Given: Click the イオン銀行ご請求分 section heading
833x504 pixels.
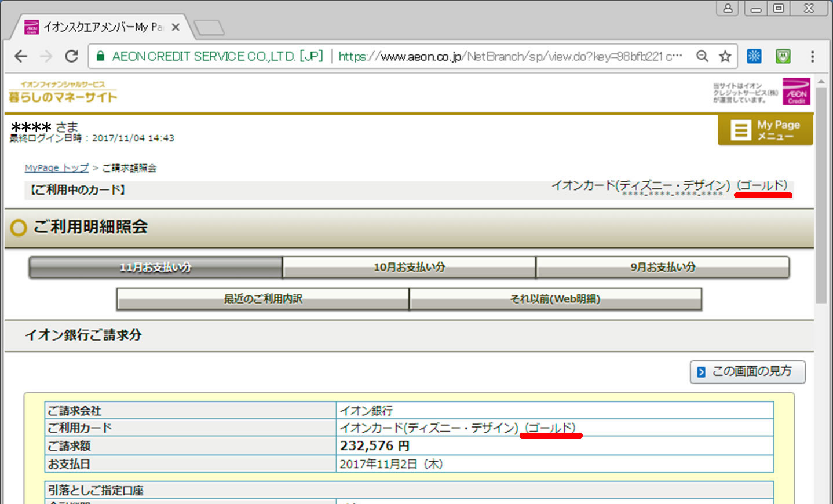Looking at the screenshot, I should (x=83, y=335).
